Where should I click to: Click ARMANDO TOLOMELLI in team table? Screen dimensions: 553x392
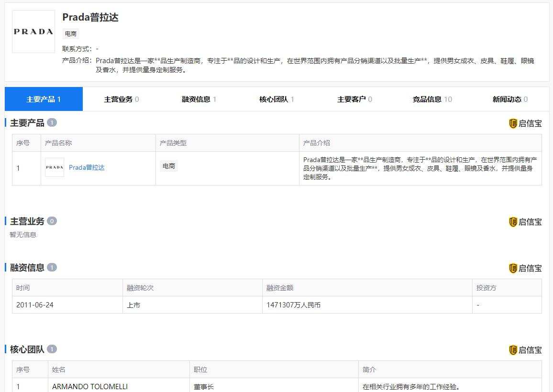point(90,387)
